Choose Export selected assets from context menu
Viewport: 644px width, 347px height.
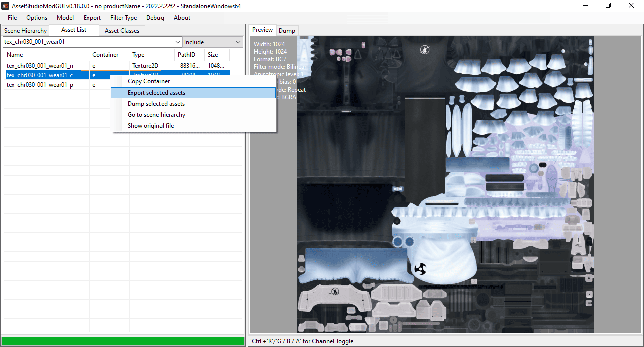pyautogui.click(x=156, y=93)
